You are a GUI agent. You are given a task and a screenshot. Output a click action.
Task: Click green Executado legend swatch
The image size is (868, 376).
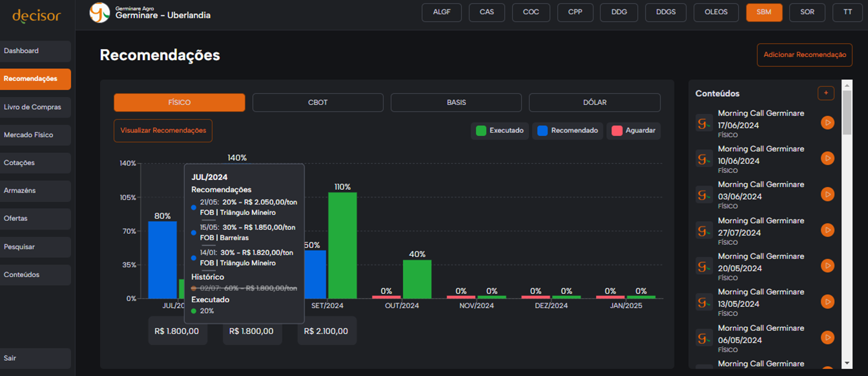481,131
